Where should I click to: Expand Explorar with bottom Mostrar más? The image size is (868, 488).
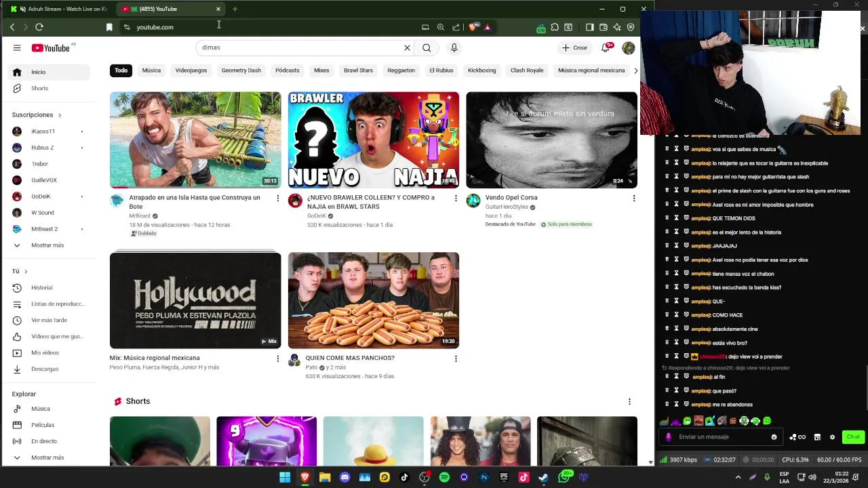click(x=47, y=457)
